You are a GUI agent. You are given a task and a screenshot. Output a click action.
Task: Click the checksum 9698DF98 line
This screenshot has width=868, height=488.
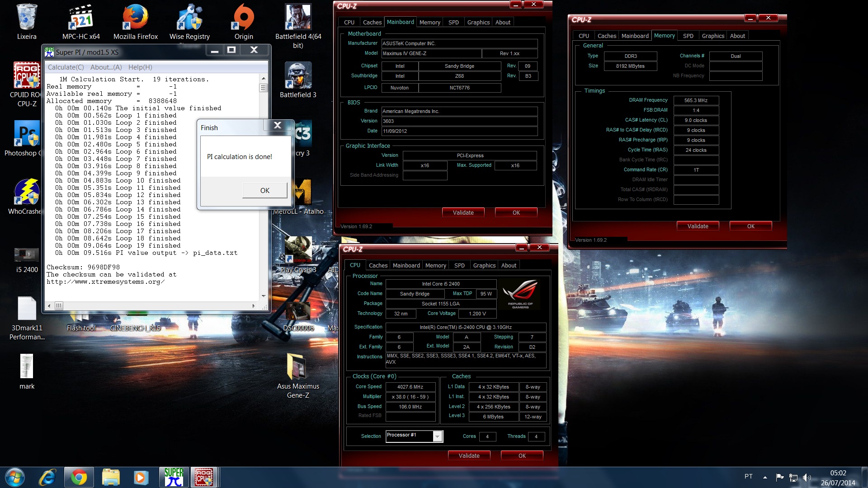pyautogui.click(x=83, y=267)
